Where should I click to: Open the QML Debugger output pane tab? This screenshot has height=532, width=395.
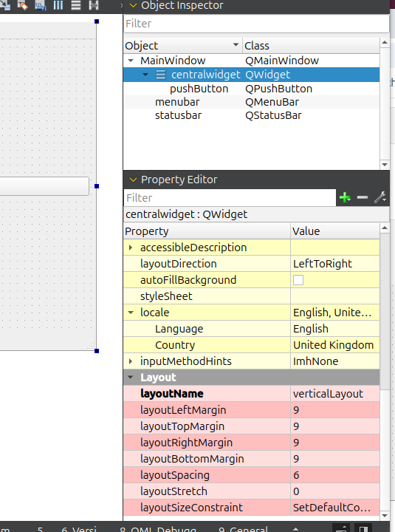158,528
